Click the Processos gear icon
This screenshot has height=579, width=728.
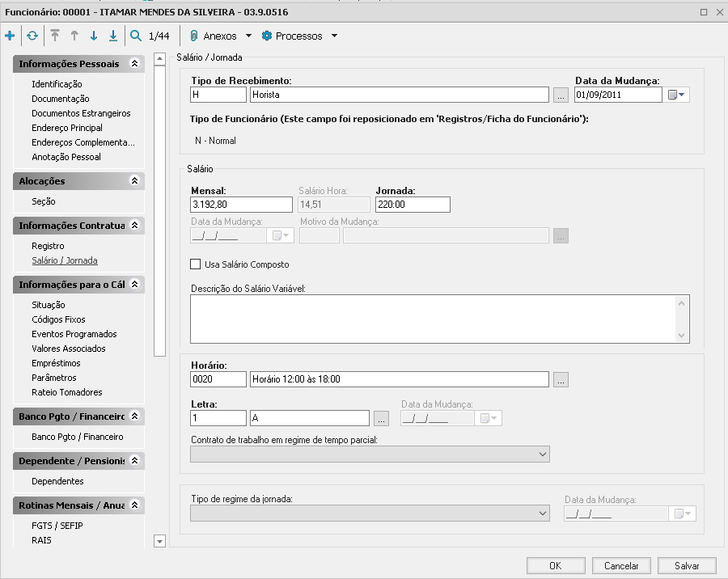(266, 36)
